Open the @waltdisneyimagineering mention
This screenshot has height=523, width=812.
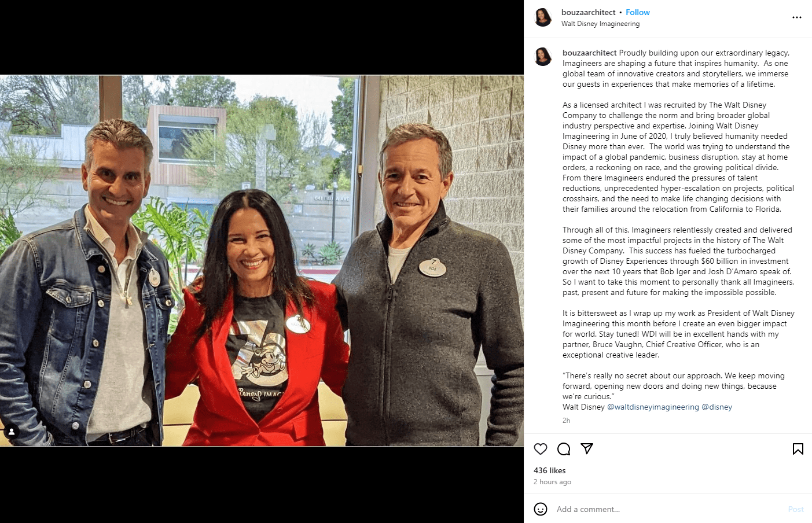pos(653,407)
